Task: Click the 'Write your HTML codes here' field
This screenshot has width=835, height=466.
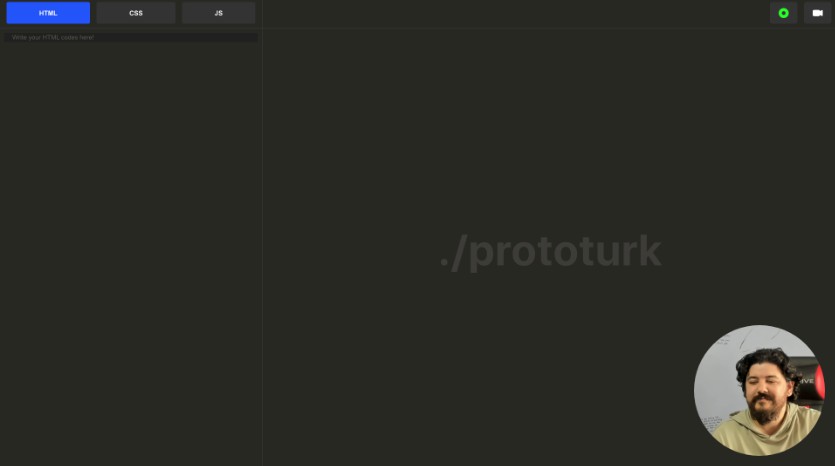Action: [130, 38]
